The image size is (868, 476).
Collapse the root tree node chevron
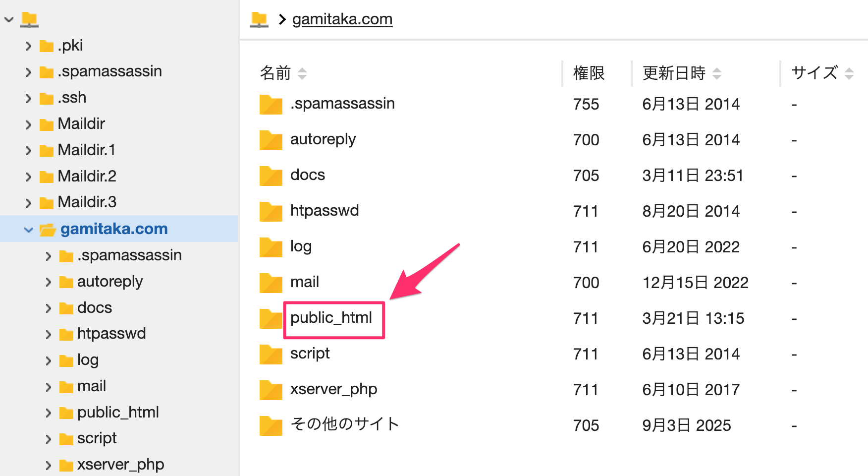tap(9, 20)
